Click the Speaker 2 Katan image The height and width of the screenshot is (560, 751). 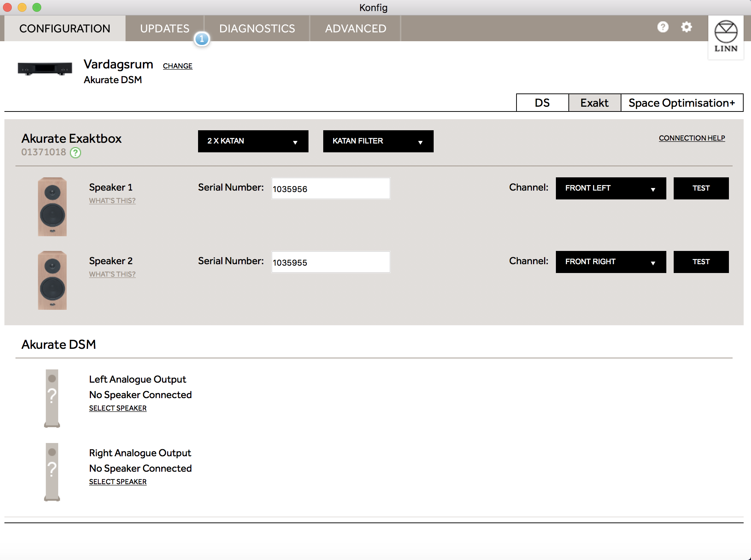52,280
